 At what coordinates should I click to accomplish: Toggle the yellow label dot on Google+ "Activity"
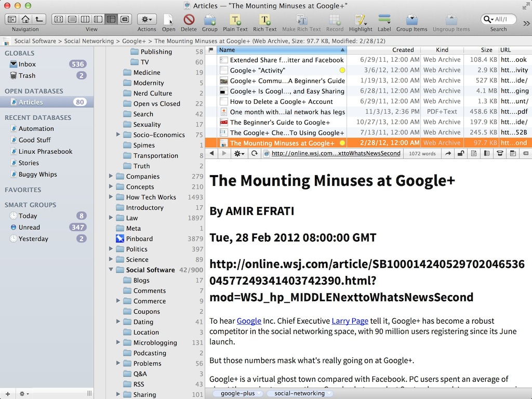point(342,71)
